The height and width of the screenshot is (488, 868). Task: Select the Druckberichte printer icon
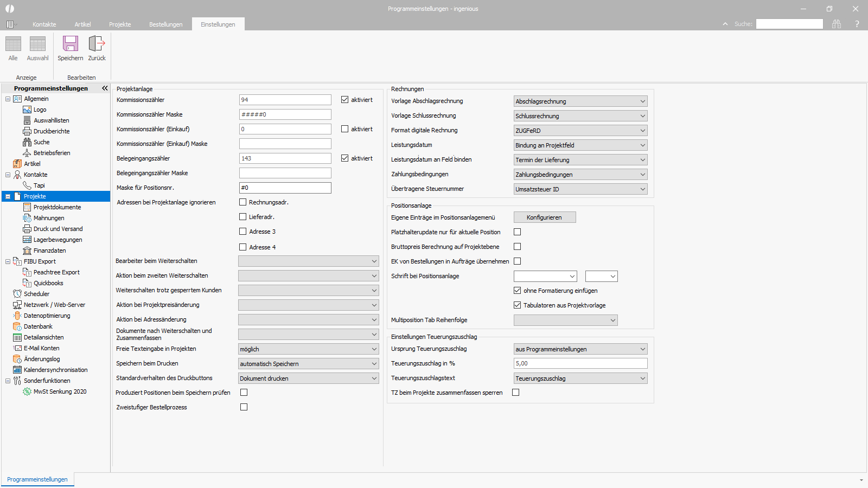click(27, 131)
